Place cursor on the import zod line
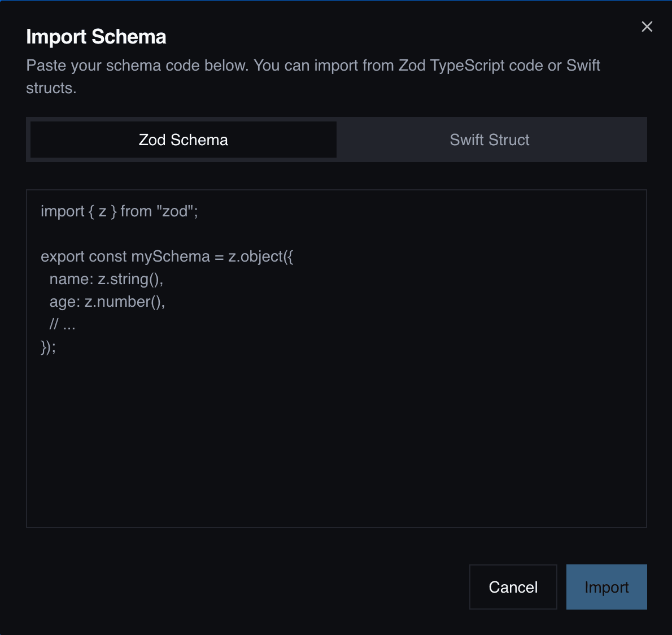This screenshot has height=635, width=672. pos(119,211)
